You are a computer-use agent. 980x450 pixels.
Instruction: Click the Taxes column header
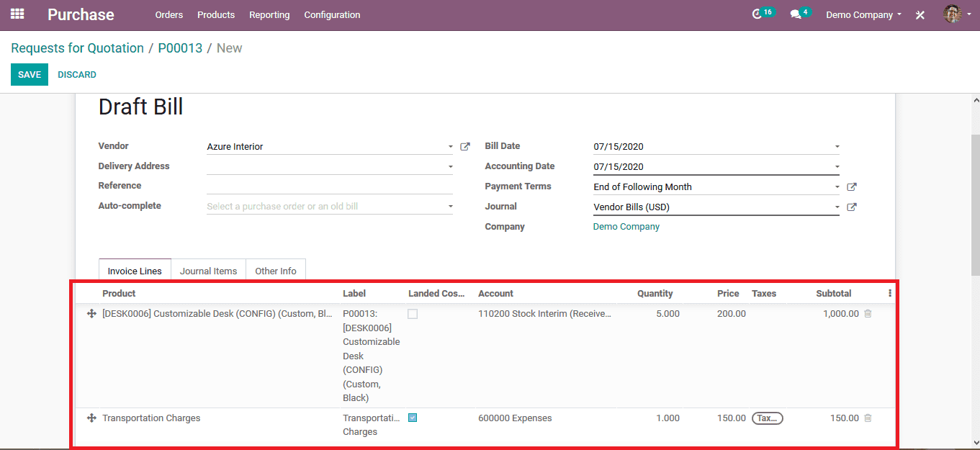click(764, 293)
